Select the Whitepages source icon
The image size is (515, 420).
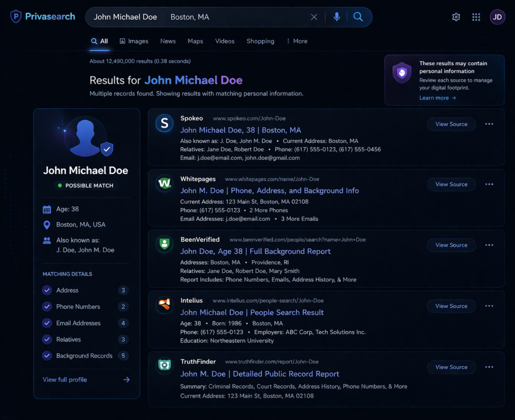point(164,184)
